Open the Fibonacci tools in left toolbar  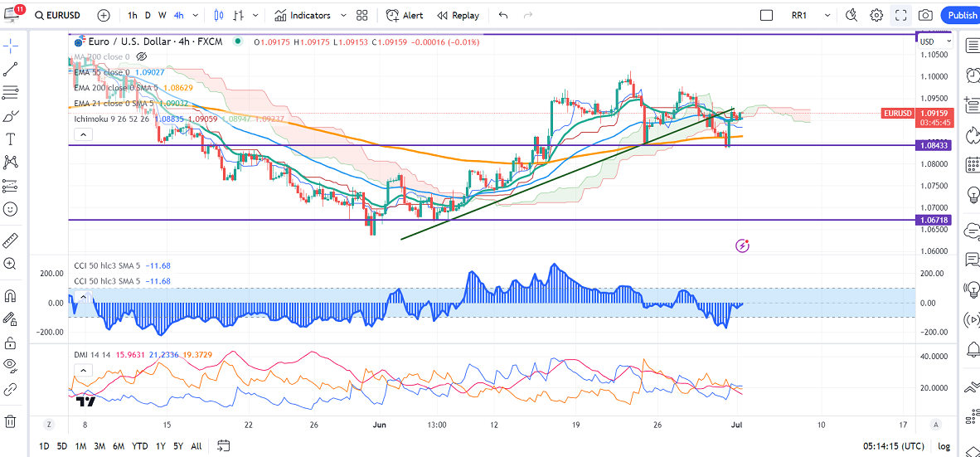11,93
